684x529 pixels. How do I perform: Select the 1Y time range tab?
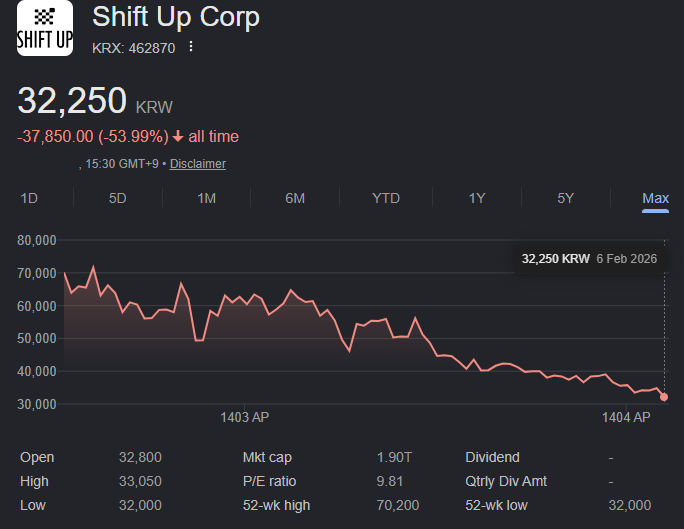pyautogui.click(x=477, y=198)
